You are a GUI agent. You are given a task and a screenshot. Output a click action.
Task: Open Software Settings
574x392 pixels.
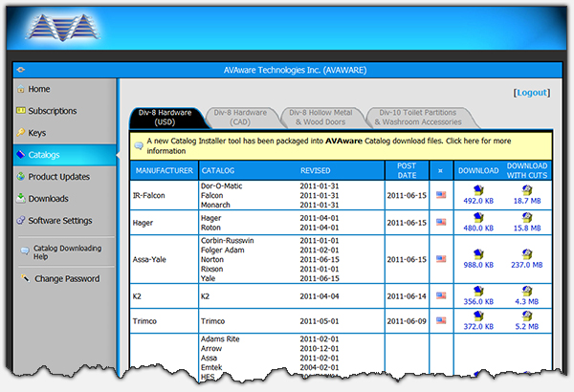(59, 221)
